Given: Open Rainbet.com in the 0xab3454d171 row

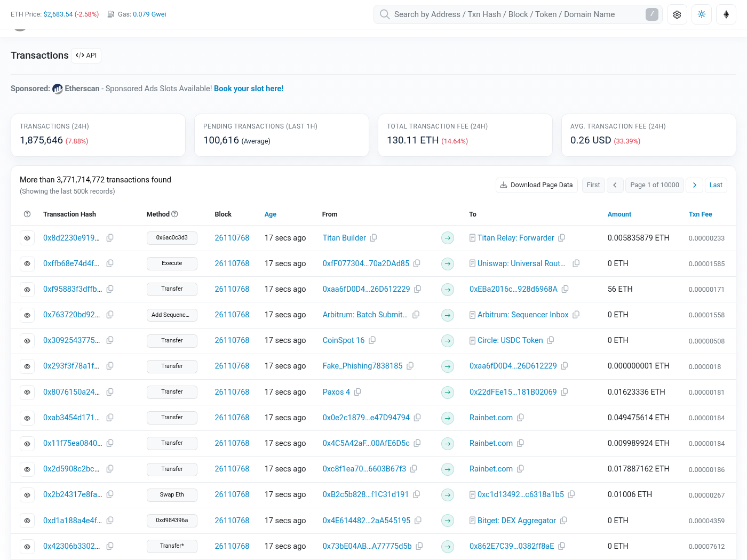Looking at the screenshot, I should pos(491,418).
